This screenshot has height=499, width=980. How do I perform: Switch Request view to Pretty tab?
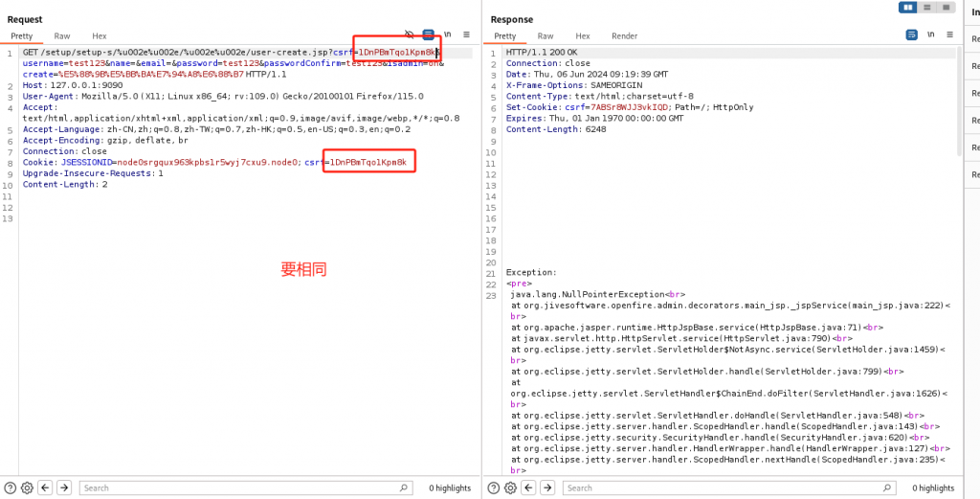[22, 36]
